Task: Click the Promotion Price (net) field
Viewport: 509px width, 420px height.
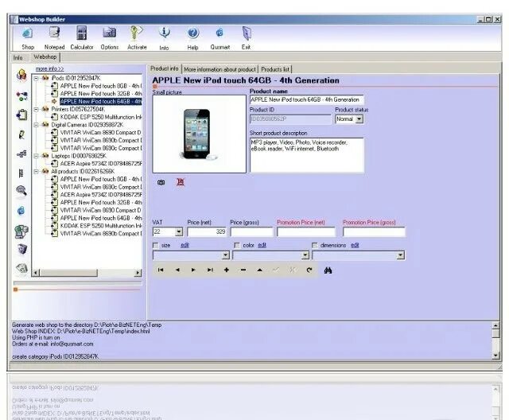Action: [x=305, y=231]
